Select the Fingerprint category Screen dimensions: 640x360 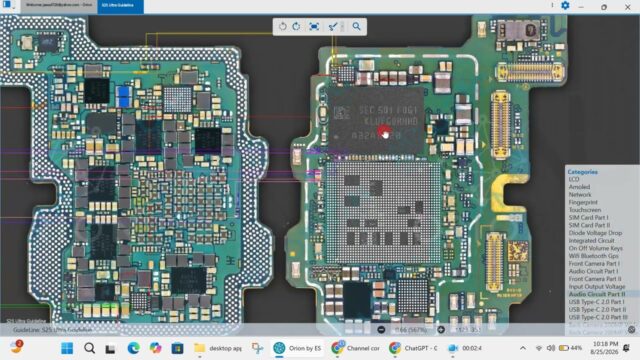pos(583,202)
